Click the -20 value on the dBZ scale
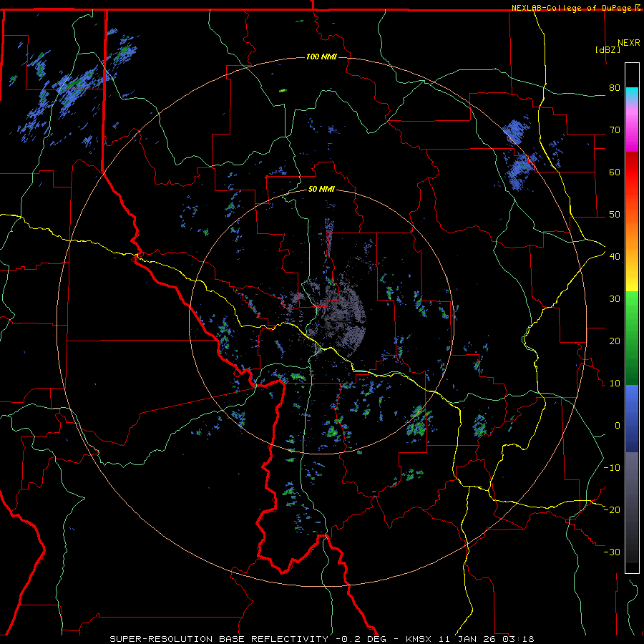The image size is (644, 644). click(x=612, y=509)
